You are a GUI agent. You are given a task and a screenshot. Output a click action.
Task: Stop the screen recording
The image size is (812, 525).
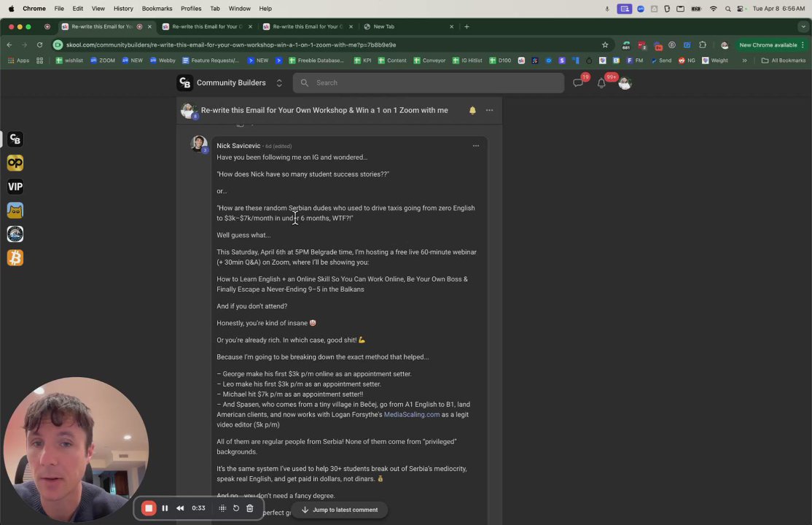pos(149,508)
